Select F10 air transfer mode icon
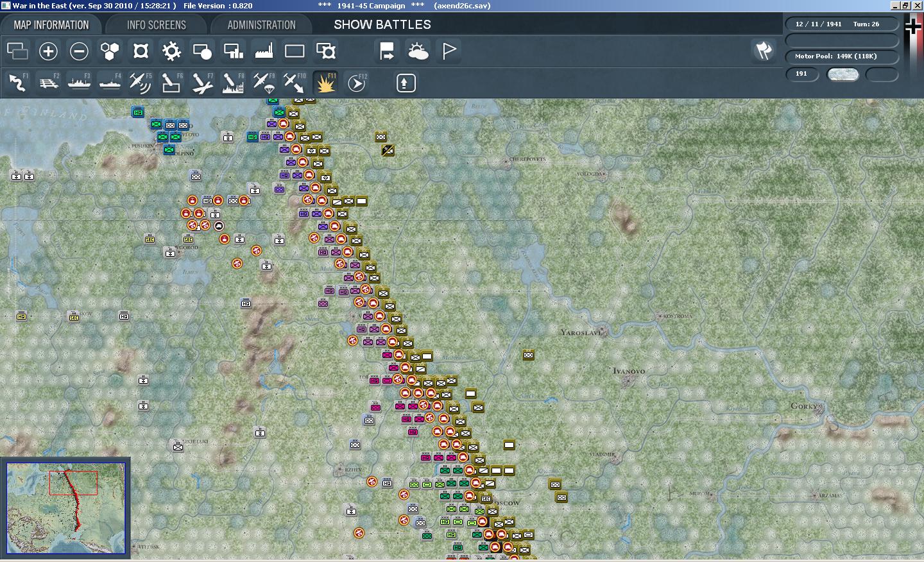Screen dimensions: 924x562 (x=295, y=83)
